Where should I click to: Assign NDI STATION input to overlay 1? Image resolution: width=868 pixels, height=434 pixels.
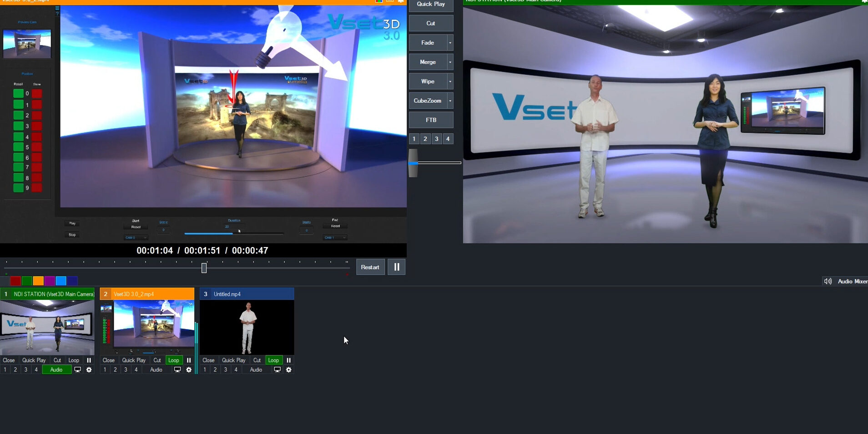[x=5, y=370]
